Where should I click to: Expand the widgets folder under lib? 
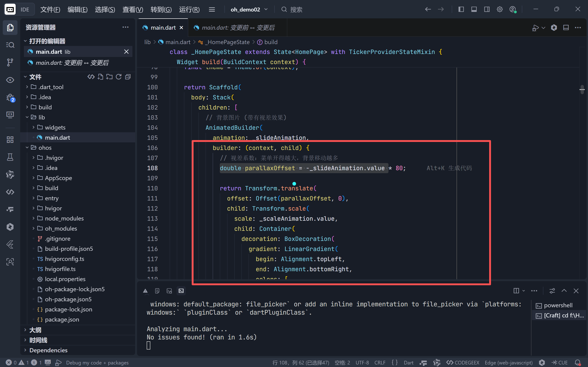tap(55, 127)
